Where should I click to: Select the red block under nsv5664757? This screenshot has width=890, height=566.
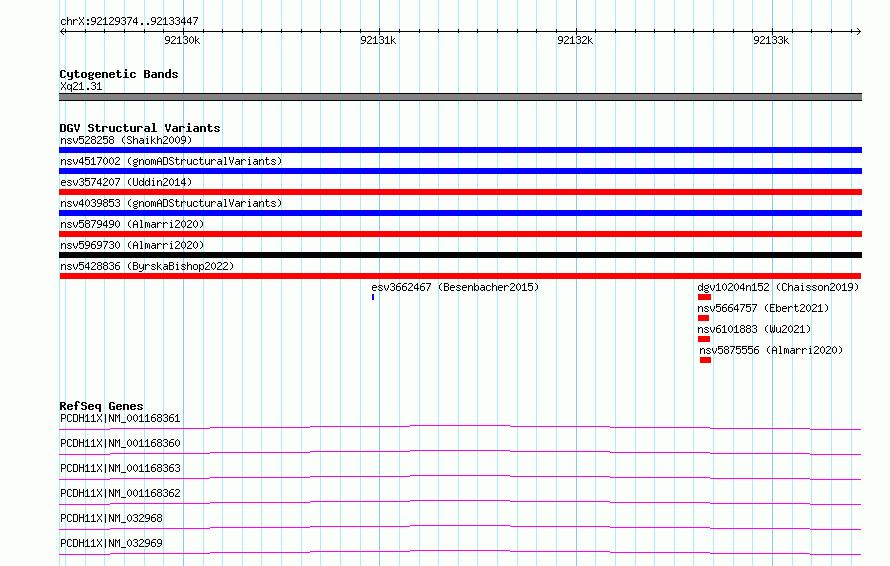tap(704, 318)
